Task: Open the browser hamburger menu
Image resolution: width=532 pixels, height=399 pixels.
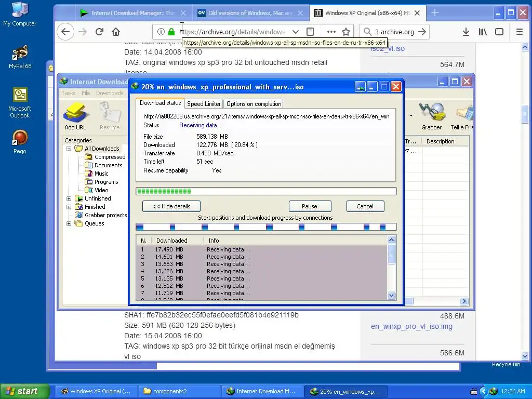Action: 520,32
